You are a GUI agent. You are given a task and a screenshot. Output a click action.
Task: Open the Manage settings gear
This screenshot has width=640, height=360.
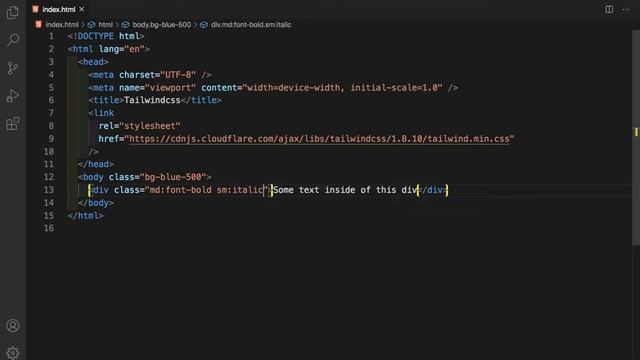(13, 352)
